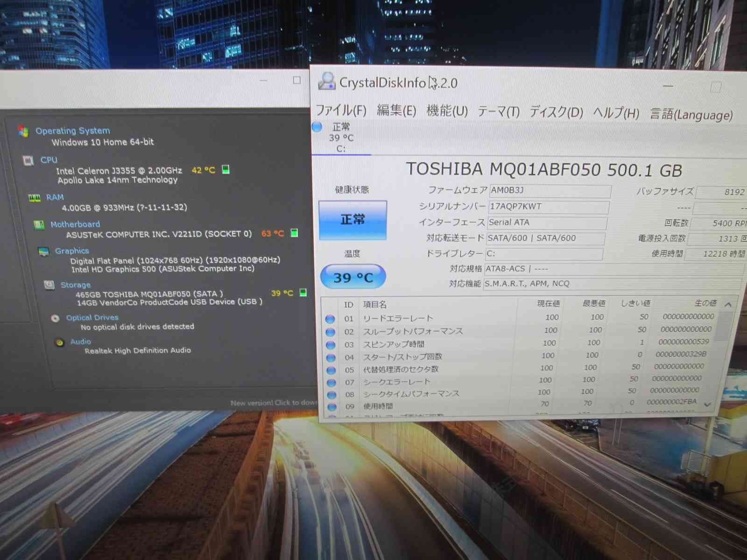Click the status circle for ID 05 row
The height and width of the screenshot is (560, 747).
tap(331, 370)
